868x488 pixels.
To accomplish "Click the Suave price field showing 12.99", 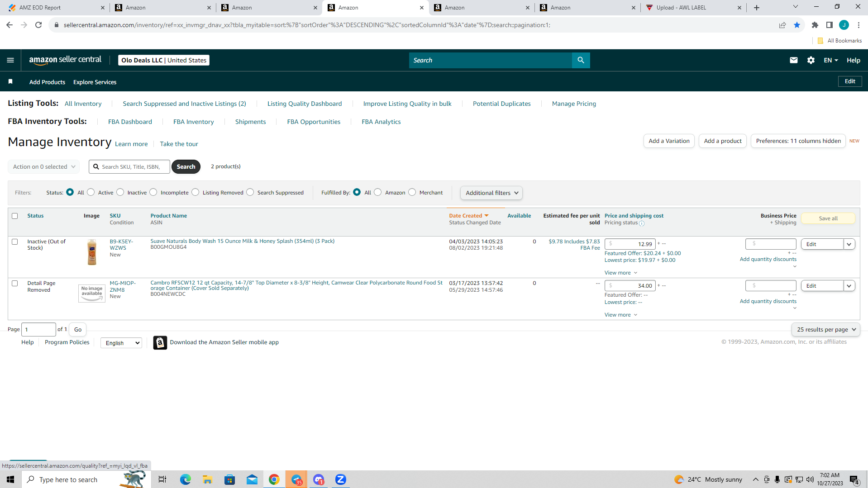I will coord(630,244).
